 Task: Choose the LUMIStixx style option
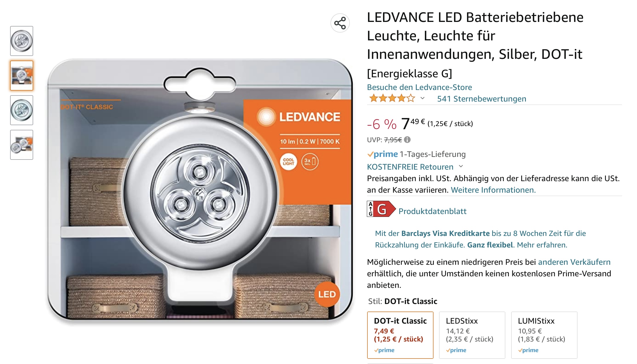[x=544, y=335]
